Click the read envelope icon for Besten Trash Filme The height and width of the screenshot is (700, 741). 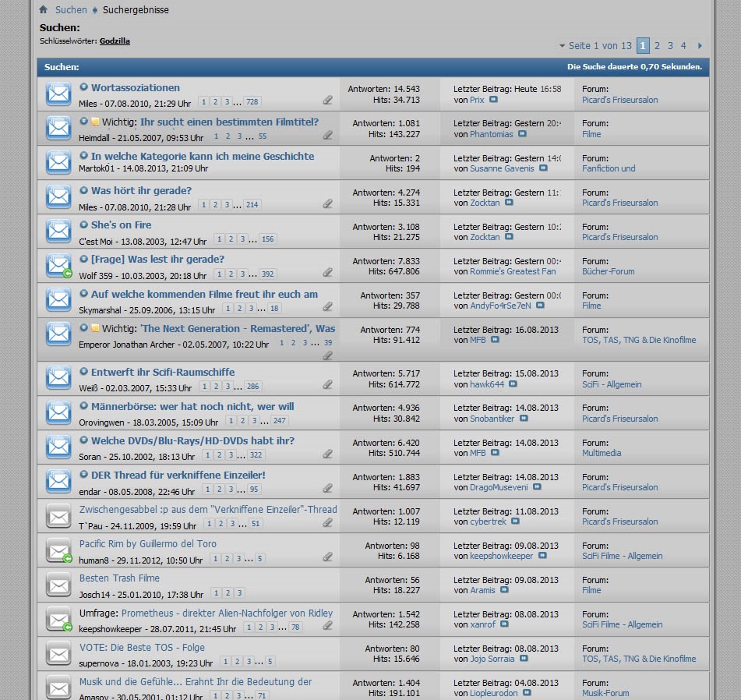58,585
